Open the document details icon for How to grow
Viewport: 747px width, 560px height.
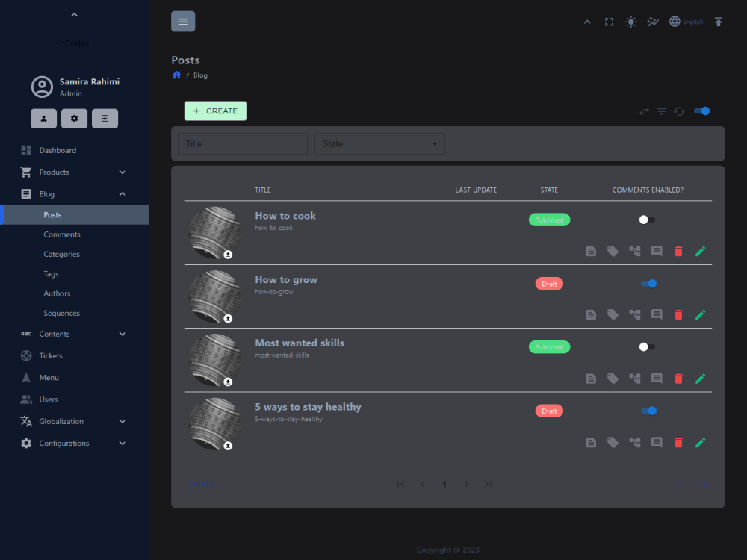[x=591, y=314]
